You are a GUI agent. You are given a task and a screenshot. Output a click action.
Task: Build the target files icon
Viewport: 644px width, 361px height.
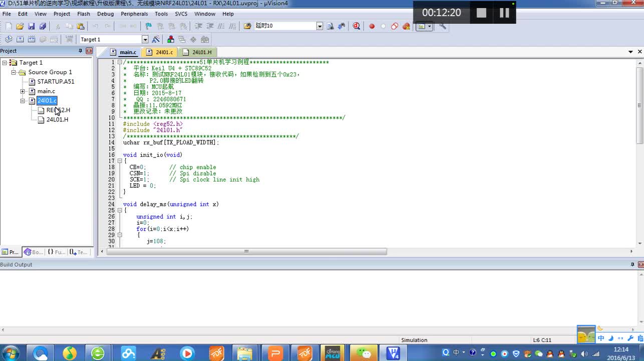coord(20,39)
